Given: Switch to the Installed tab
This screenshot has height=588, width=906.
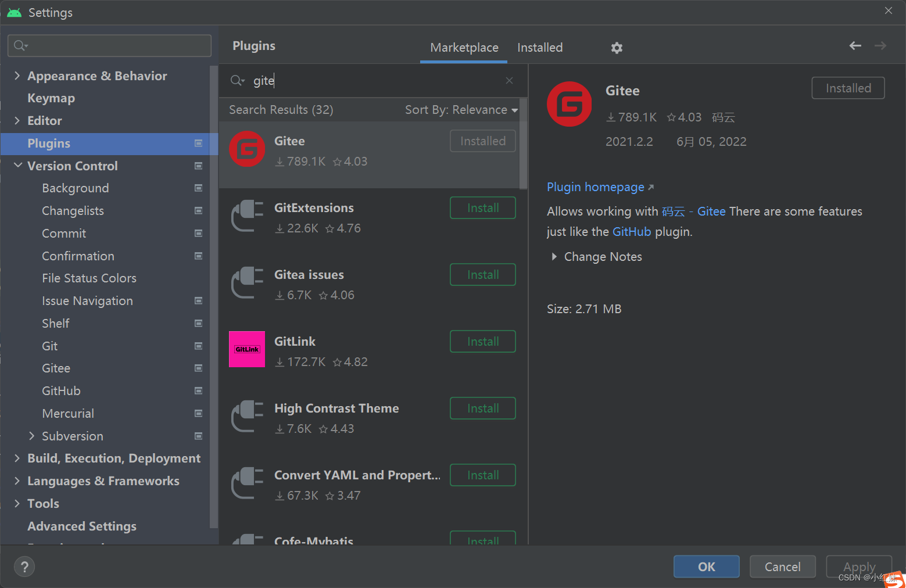Looking at the screenshot, I should click(x=540, y=48).
